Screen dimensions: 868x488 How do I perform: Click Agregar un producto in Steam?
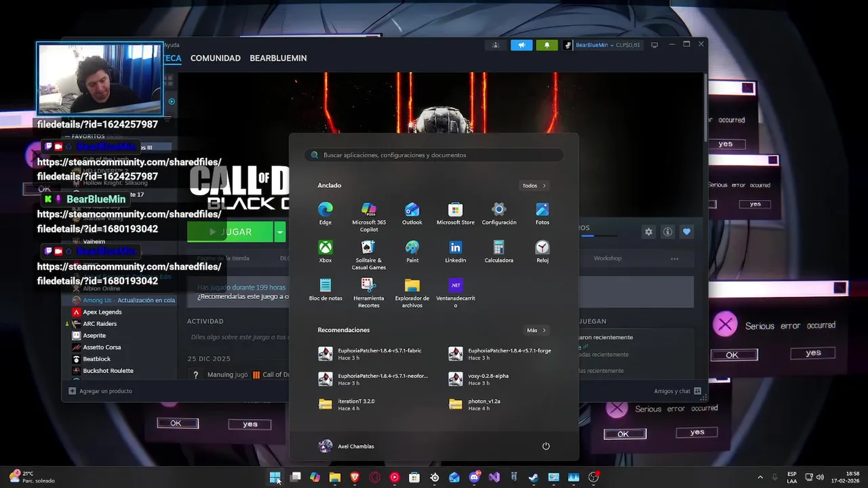tap(100, 391)
